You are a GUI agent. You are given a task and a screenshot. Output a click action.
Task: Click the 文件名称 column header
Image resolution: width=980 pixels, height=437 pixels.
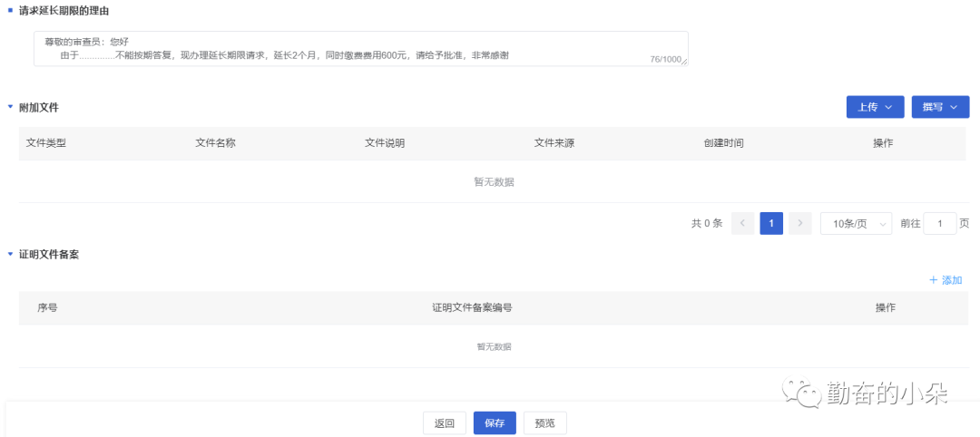click(x=216, y=143)
